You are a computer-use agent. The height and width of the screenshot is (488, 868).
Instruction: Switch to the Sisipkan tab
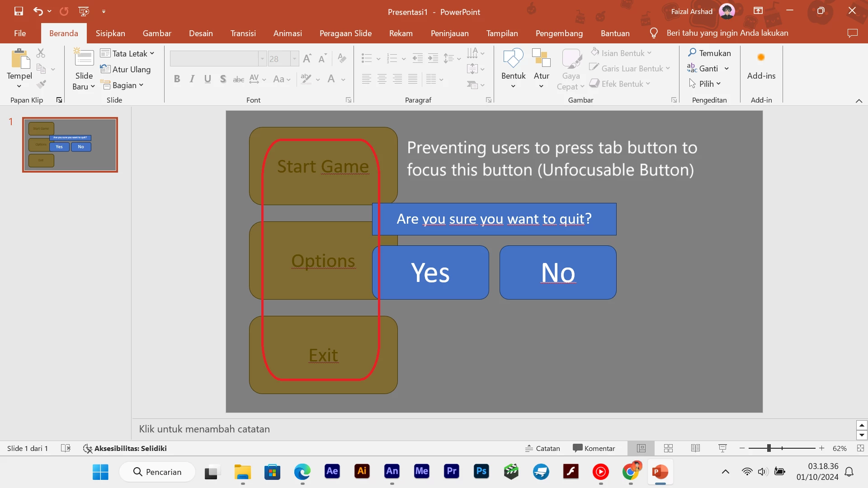110,33
